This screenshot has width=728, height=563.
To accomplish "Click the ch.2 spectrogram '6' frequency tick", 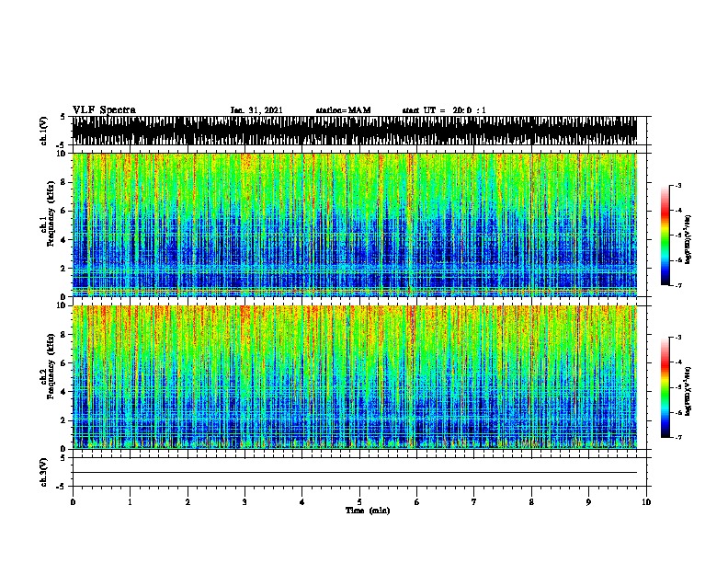I will [64, 363].
